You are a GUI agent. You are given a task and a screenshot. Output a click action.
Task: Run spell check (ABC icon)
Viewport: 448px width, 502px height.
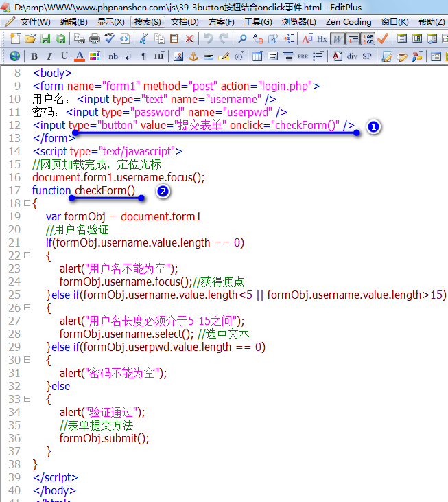click(x=109, y=38)
